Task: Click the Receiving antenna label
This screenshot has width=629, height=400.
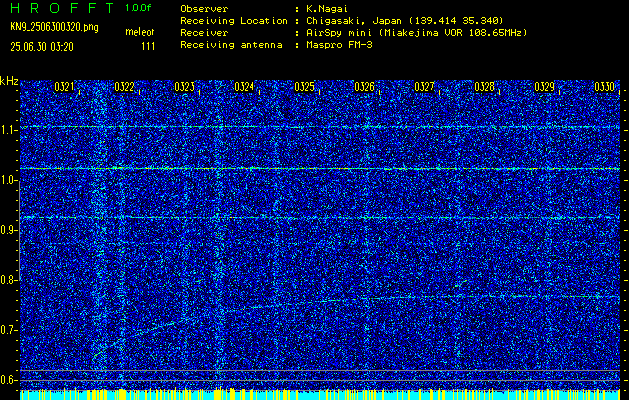Action: [x=231, y=45]
